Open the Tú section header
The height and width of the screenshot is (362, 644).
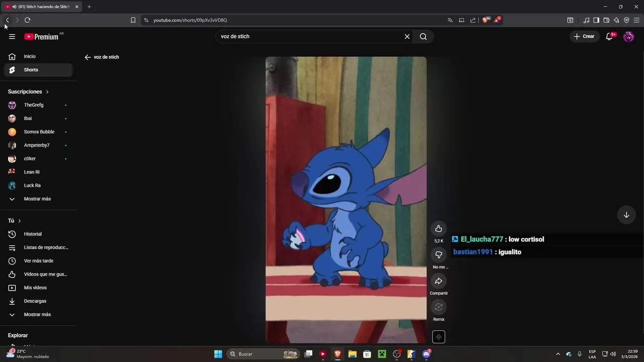[15, 221]
